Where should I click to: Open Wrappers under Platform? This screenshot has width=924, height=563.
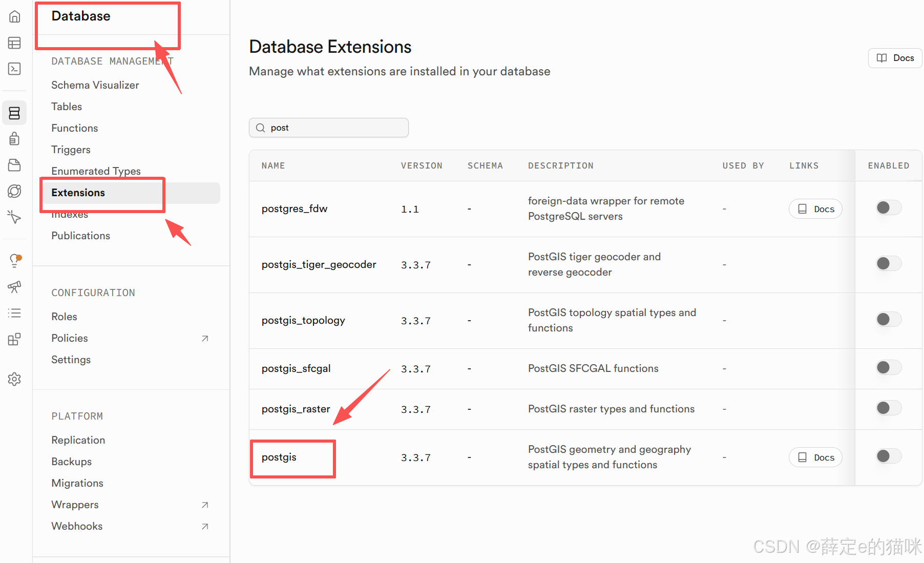point(75,505)
